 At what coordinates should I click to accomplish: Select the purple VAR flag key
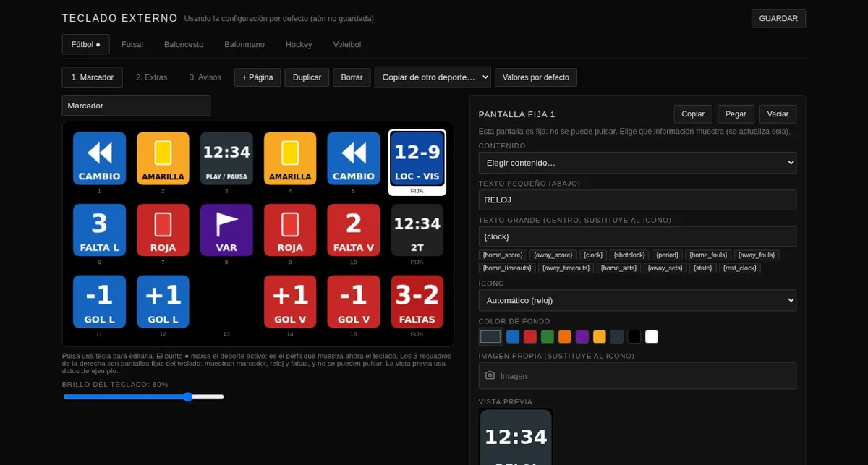(x=226, y=230)
